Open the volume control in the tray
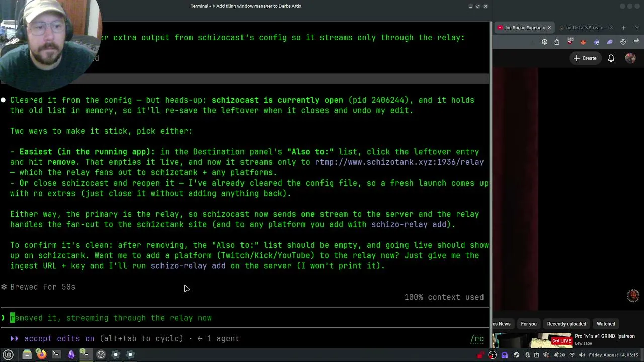644x362 pixels. click(582, 355)
